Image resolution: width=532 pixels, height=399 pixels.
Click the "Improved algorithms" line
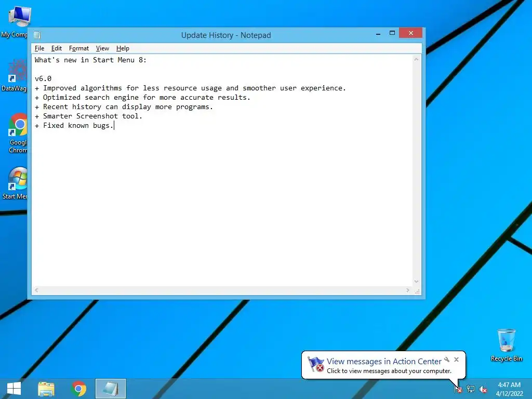(190, 88)
